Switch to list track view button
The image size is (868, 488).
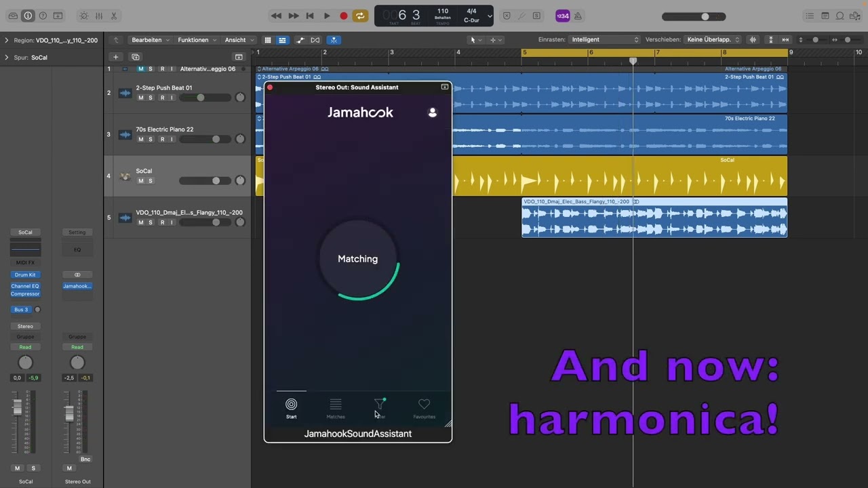(282, 40)
